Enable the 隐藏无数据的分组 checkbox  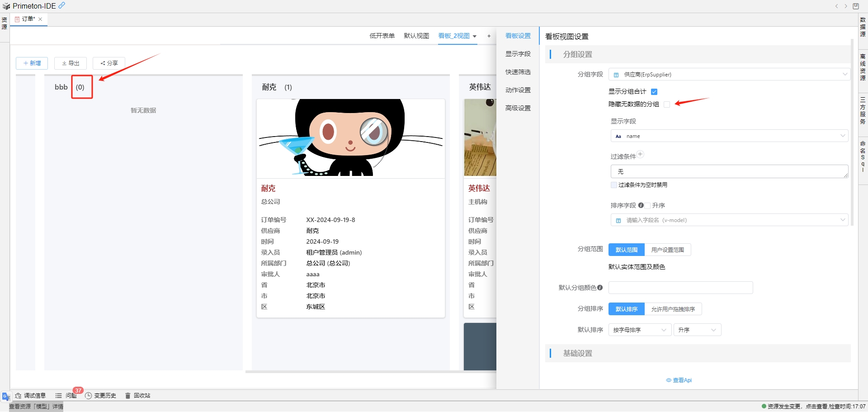click(667, 104)
